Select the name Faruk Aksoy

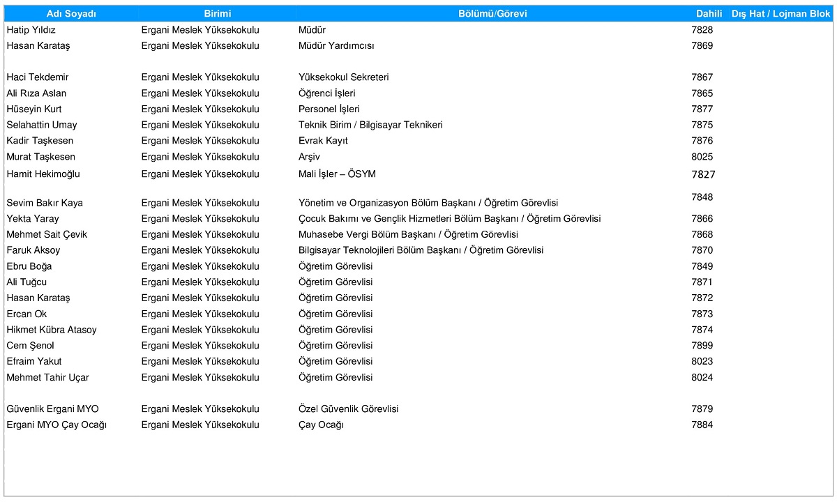pos(33,250)
